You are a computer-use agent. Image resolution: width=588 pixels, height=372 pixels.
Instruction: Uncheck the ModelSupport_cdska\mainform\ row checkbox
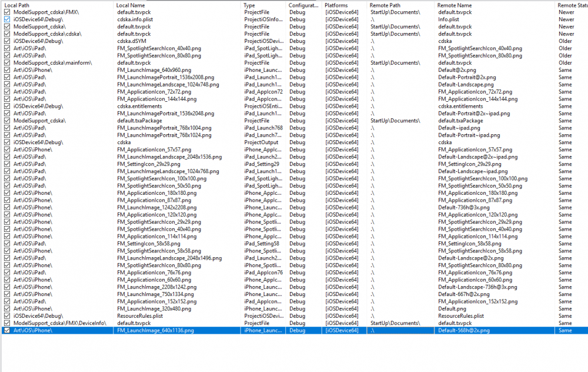click(x=7, y=63)
